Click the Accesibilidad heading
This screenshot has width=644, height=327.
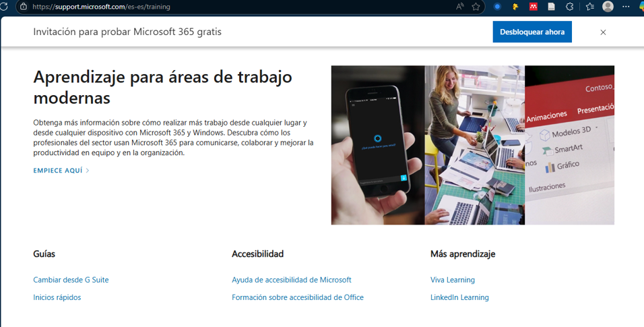(x=257, y=254)
